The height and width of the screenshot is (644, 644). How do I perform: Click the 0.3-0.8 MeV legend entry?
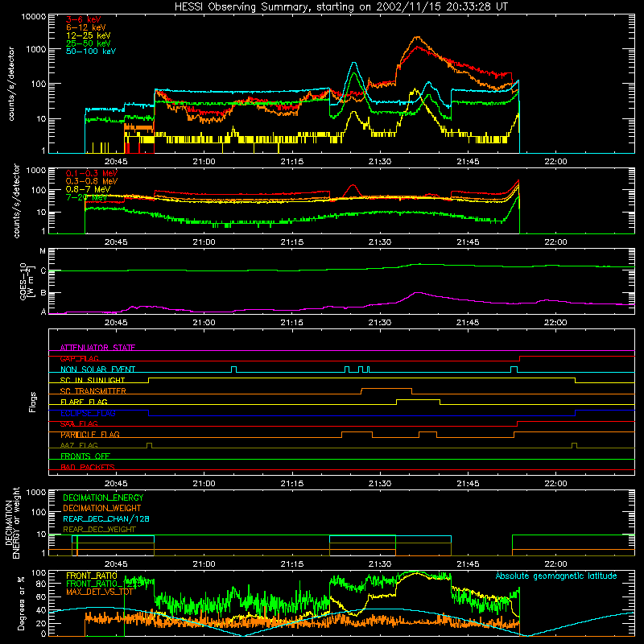(x=92, y=181)
